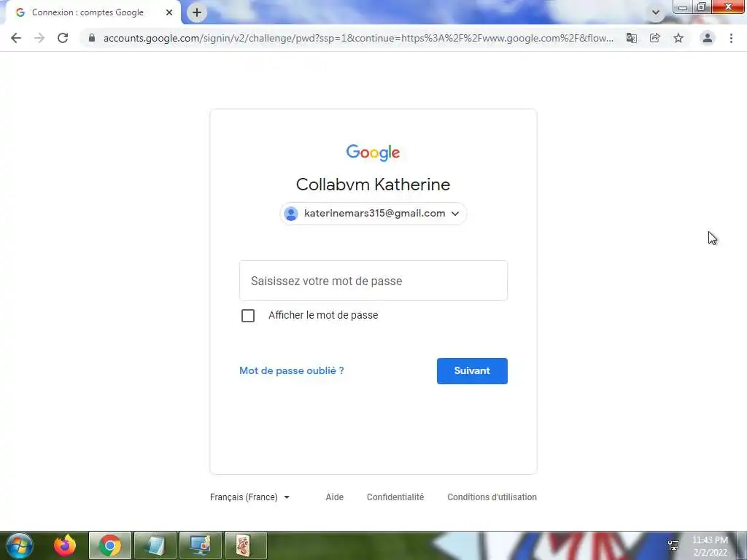Click the Collabvm Katherine heading
Image resolution: width=747 pixels, height=560 pixels.
tap(373, 184)
